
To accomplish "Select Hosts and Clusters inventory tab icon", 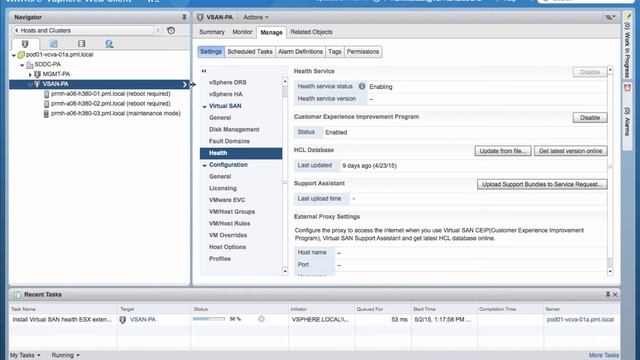I will coord(25,44).
